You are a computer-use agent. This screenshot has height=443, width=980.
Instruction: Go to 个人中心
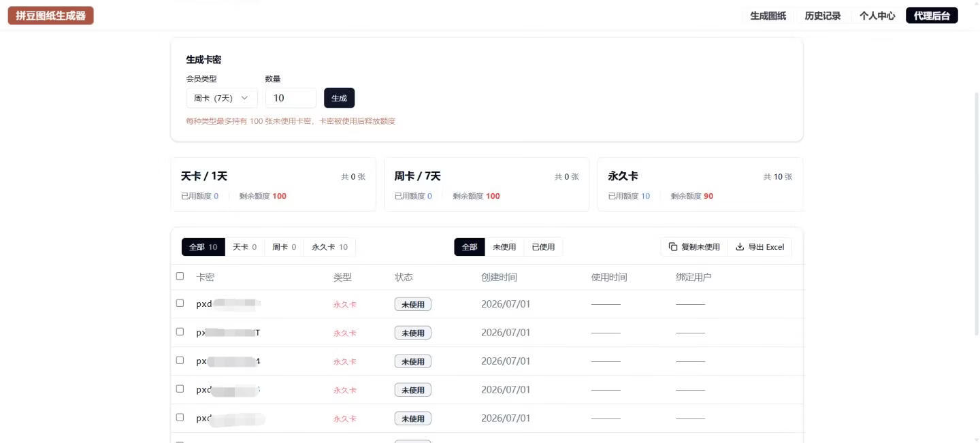877,16
